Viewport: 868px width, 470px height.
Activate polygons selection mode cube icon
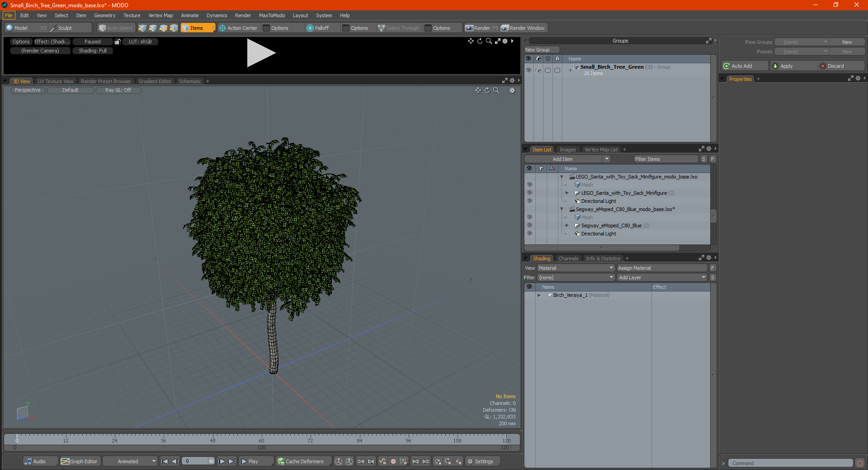pyautogui.click(x=163, y=28)
